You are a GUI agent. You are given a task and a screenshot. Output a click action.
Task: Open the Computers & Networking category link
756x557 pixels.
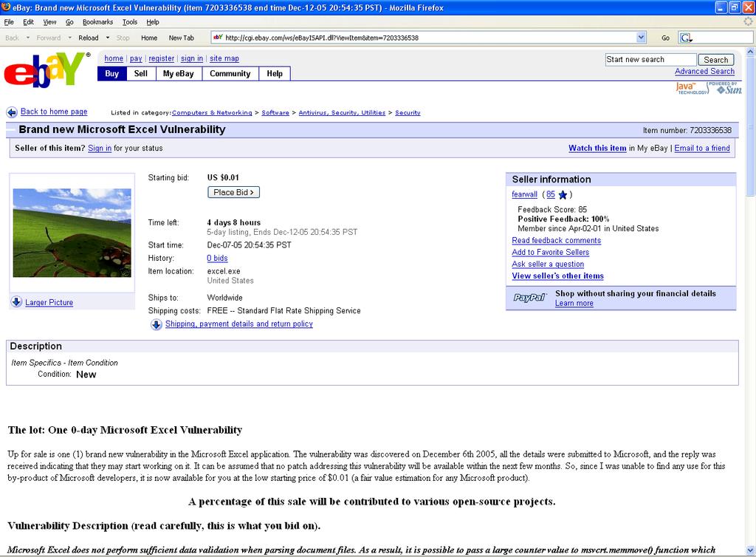click(x=212, y=113)
